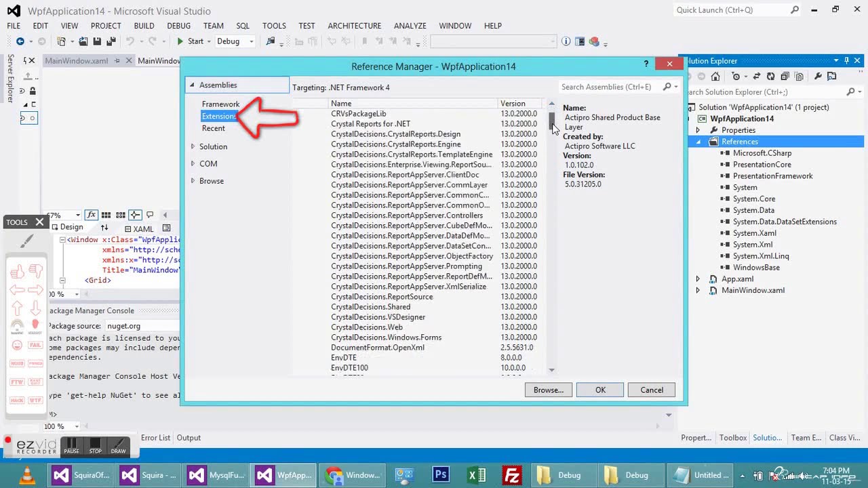Select the down arrow stamp in ezvid Tools
The image size is (868, 488).
coord(36,308)
